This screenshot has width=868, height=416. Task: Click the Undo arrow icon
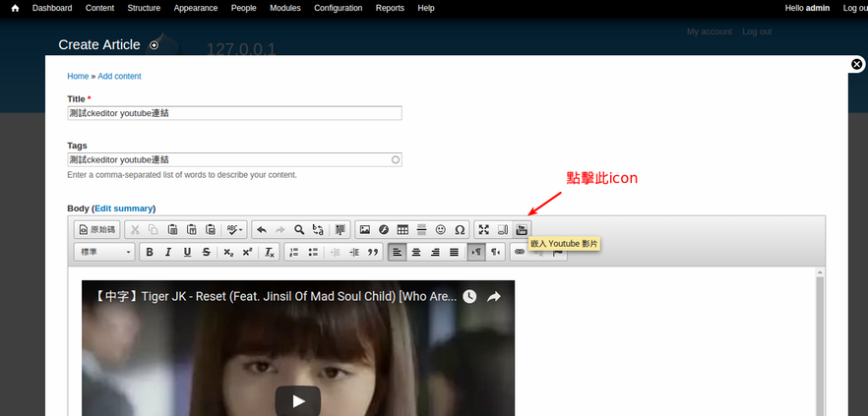pos(262,229)
